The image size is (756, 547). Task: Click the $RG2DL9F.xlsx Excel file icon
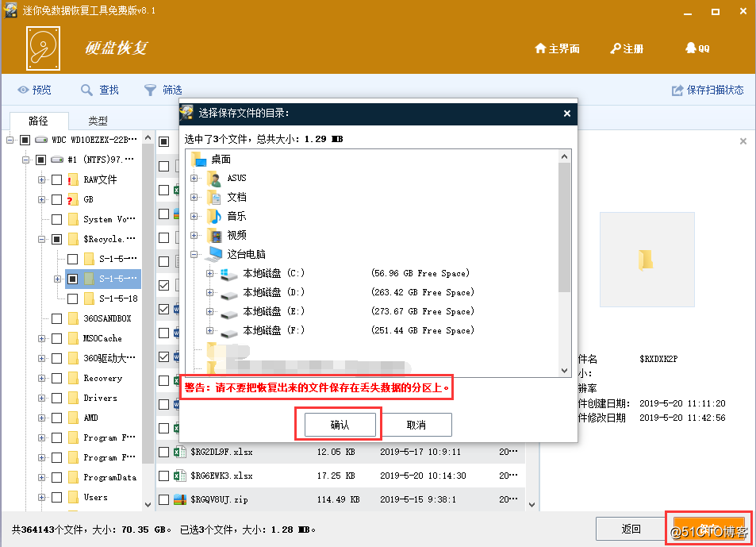(x=180, y=452)
